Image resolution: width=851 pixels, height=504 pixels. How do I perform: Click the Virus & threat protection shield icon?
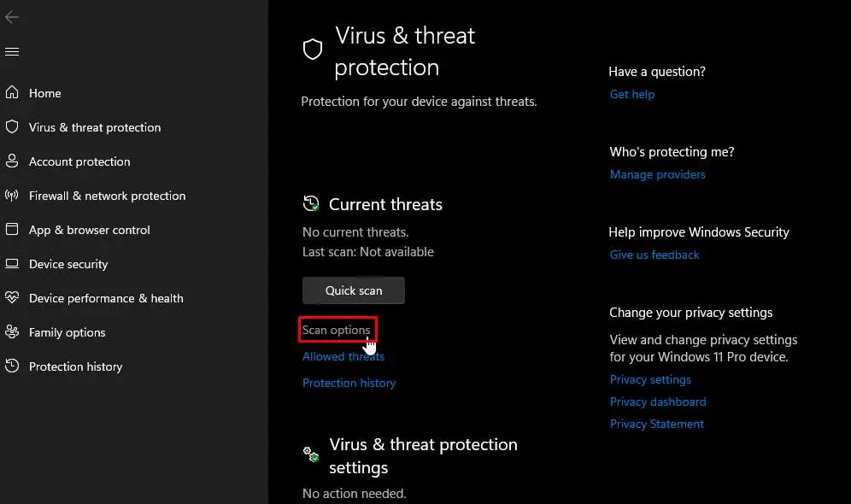(x=12, y=126)
